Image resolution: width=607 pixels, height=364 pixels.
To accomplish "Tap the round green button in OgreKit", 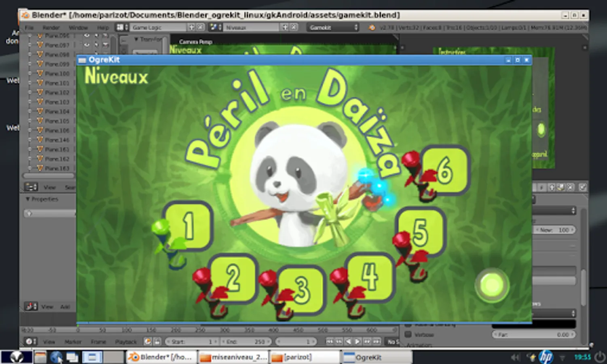I will tap(492, 286).
